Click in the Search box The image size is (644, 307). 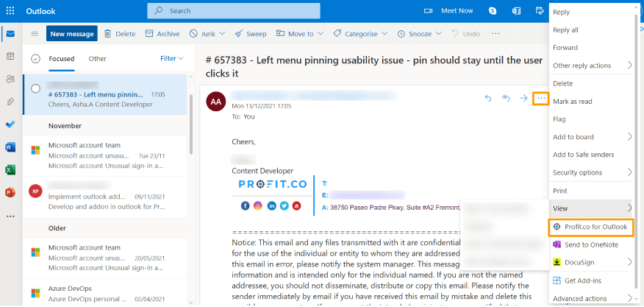point(234,11)
